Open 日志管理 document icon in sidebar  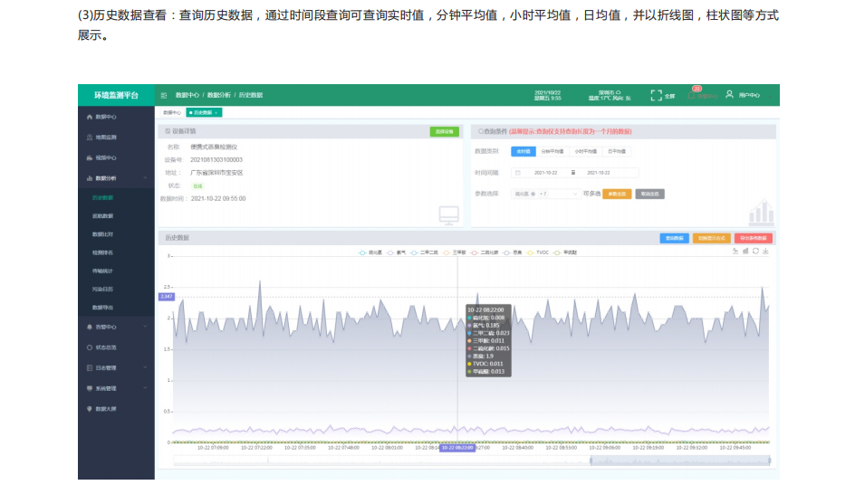click(x=90, y=367)
